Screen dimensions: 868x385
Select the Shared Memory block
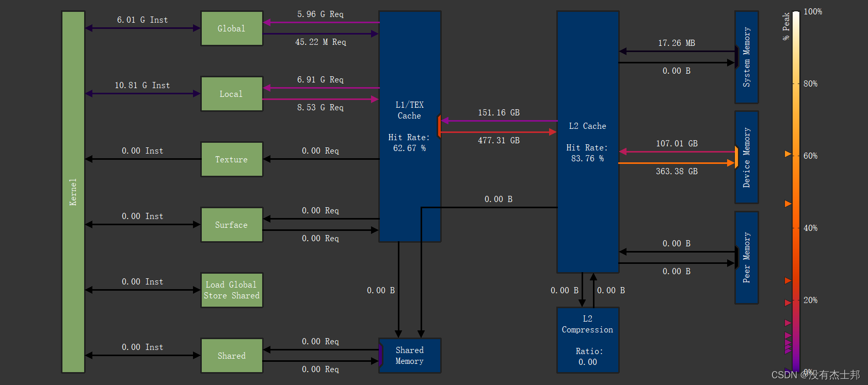coord(410,356)
